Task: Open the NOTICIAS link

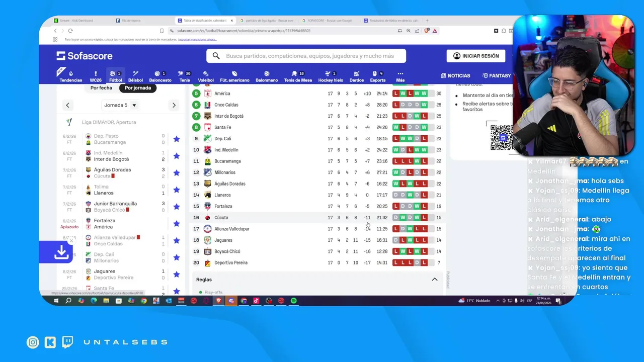Action: (455, 76)
